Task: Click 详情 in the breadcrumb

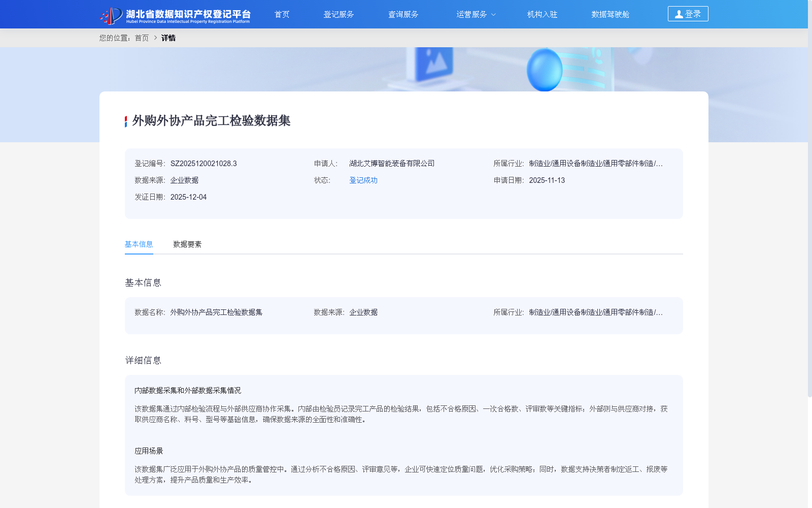Action: [168, 38]
